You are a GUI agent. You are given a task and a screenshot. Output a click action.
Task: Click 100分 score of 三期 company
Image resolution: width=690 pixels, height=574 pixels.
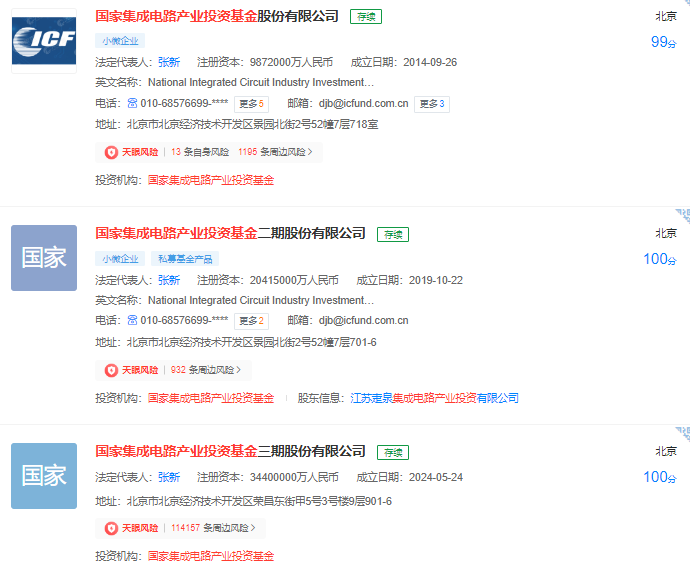660,477
